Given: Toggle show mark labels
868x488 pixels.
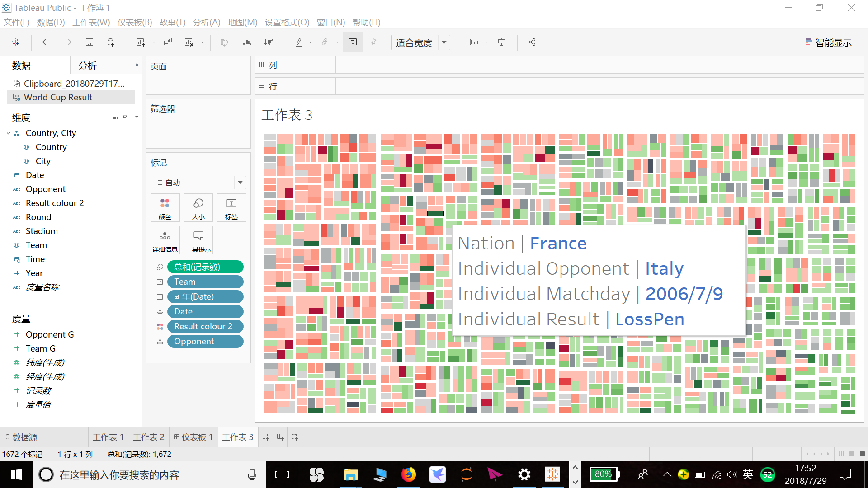Looking at the screenshot, I should click(353, 42).
